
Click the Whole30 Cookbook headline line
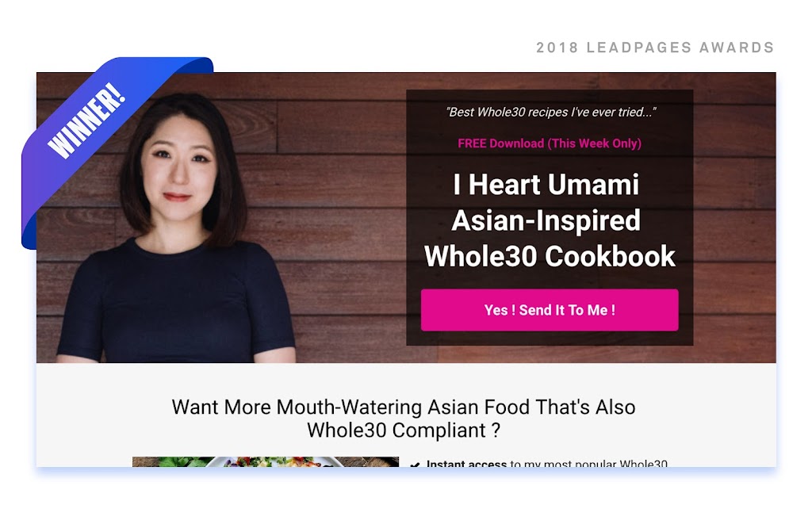pos(550,256)
